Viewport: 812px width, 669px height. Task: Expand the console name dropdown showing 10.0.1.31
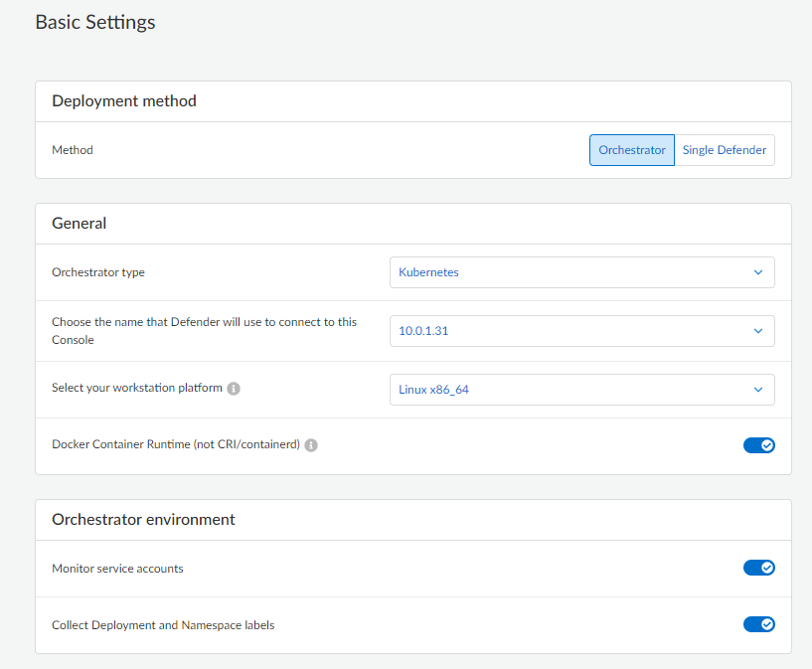tap(581, 331)
